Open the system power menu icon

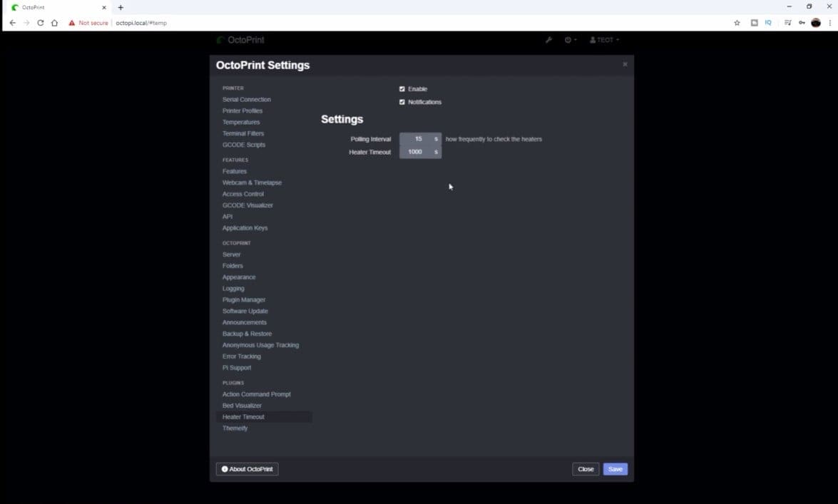click(x=571, y=40)
